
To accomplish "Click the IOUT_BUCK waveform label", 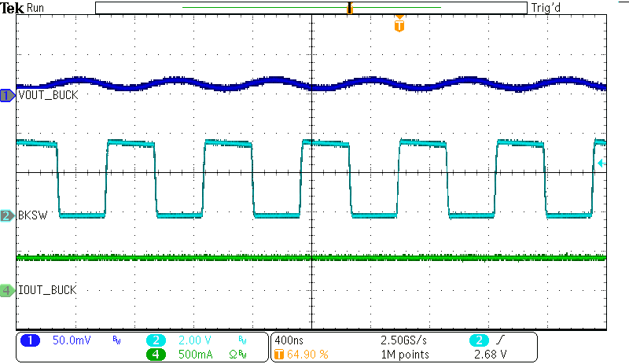I will tap(47, 290).
